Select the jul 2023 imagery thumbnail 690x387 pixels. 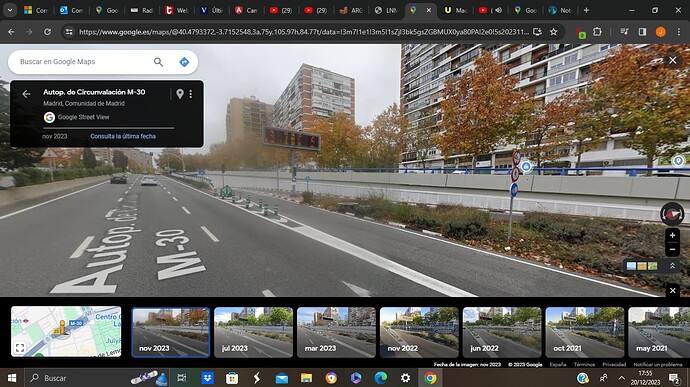[x=253, y=332]
